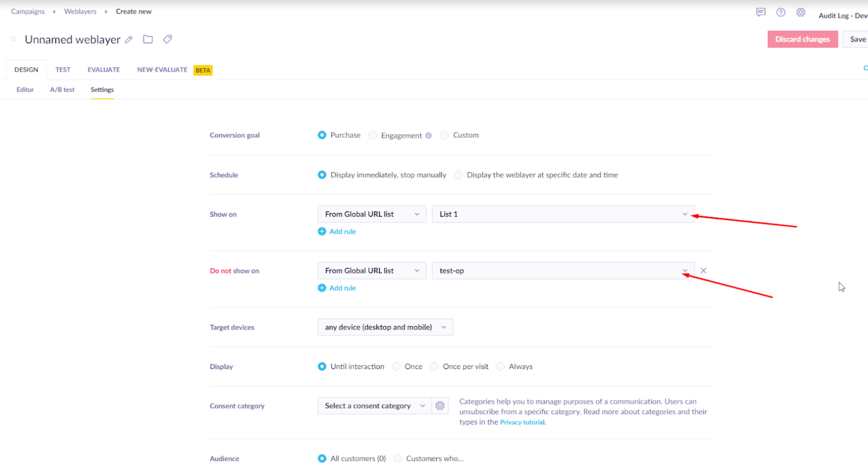Open the help question mark icon
Screen dimensions: 868x471
pos(780,13)
